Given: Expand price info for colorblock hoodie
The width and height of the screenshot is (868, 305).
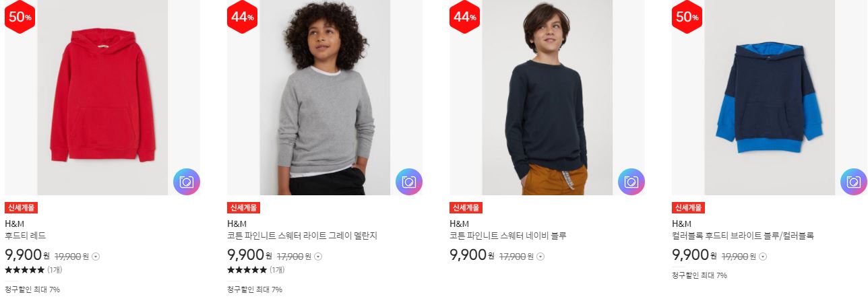Looking at the screenshot, I should pyautogui.click(x=763, y=257).
